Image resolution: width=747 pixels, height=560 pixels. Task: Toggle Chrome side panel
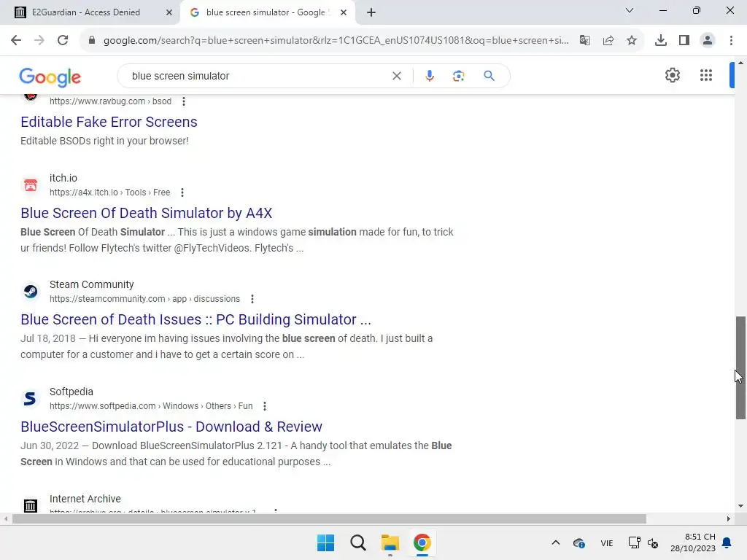point(684,41)
